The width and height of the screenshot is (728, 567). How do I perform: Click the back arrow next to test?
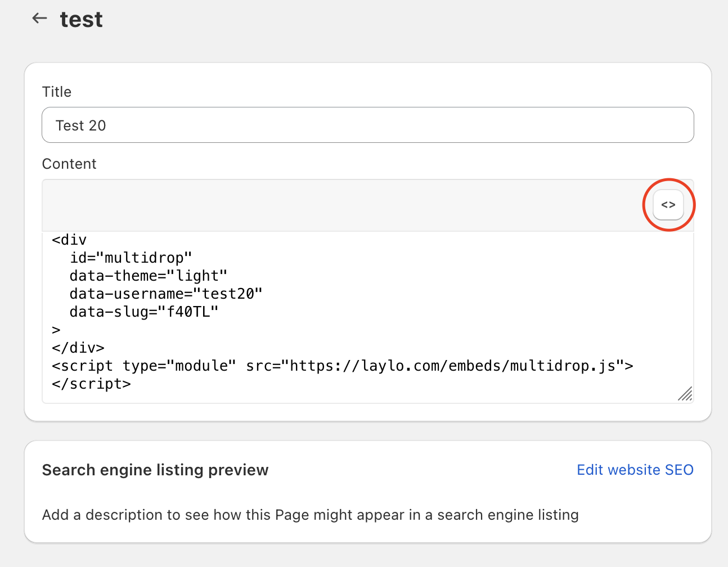(39, 19)
